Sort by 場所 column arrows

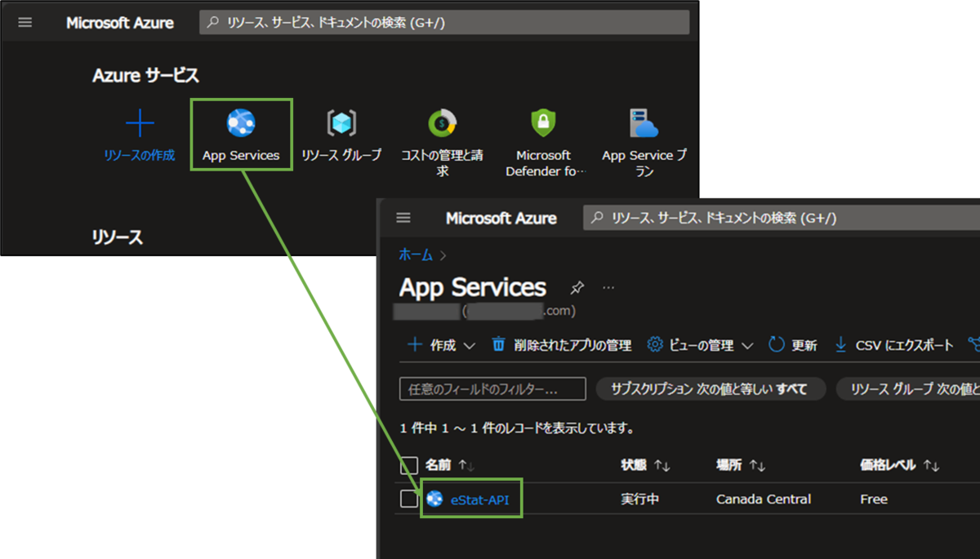click(x=757, y=465)
